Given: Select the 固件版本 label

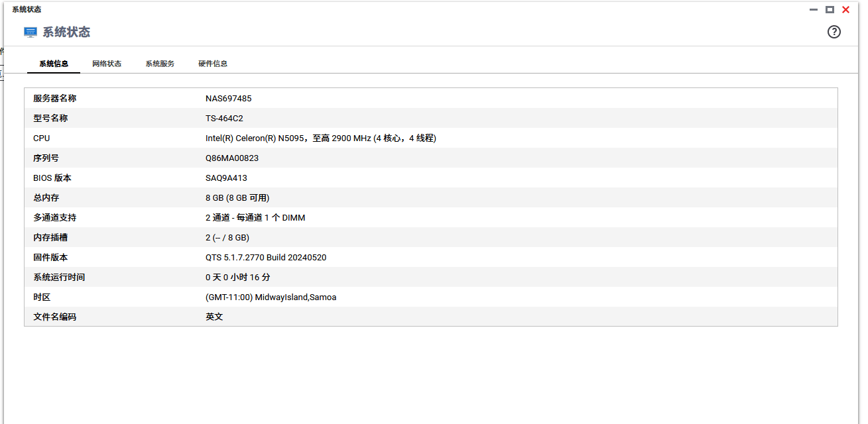Looking at the screenshot, I should [50, 257].
